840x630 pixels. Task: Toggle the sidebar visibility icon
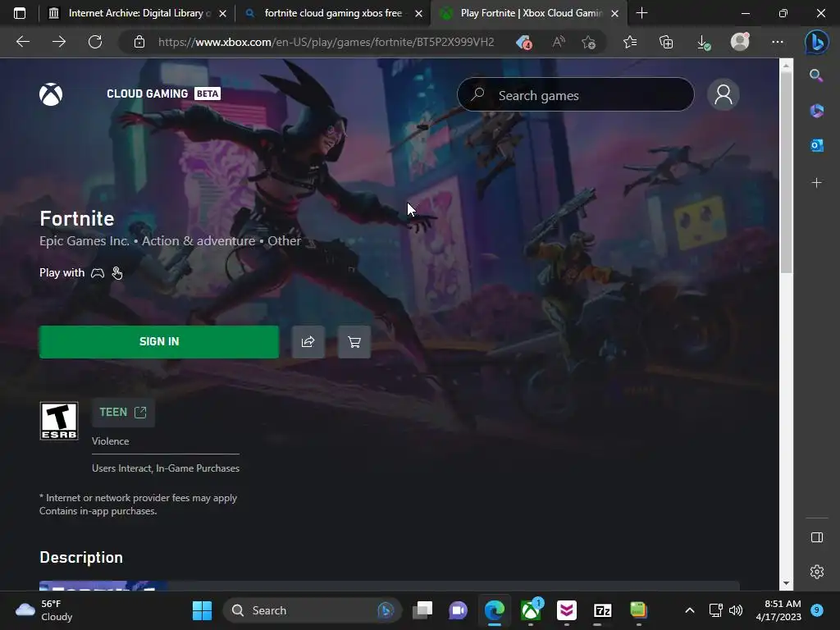point(817,537)
